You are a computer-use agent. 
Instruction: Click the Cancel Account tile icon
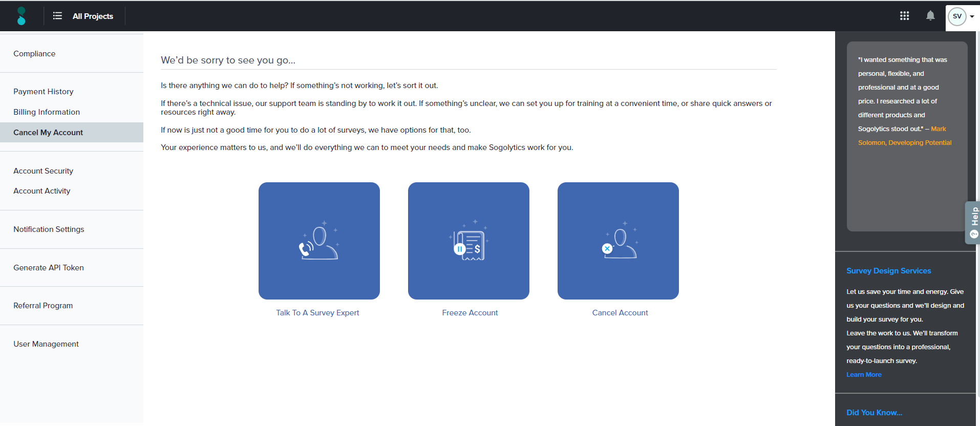(618, 241)
